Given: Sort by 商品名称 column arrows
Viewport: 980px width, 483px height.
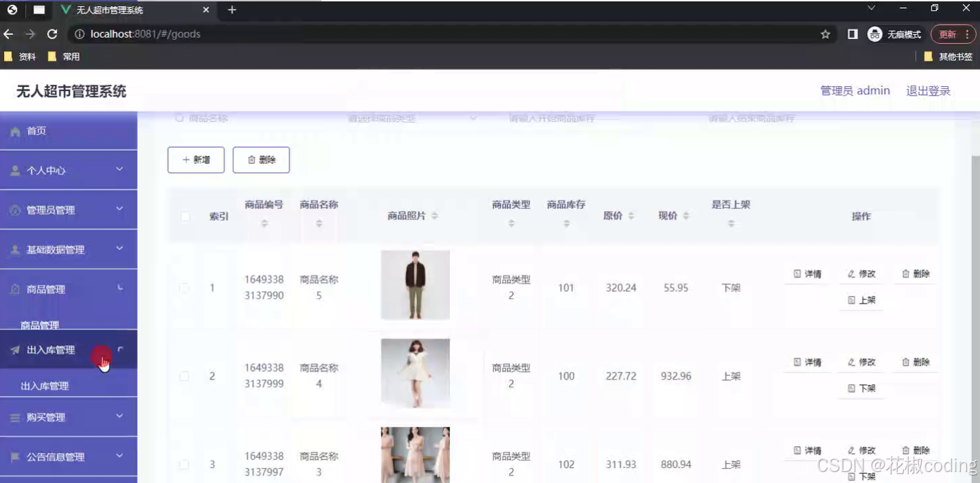Looking at the screenshot, I should 319,223.
